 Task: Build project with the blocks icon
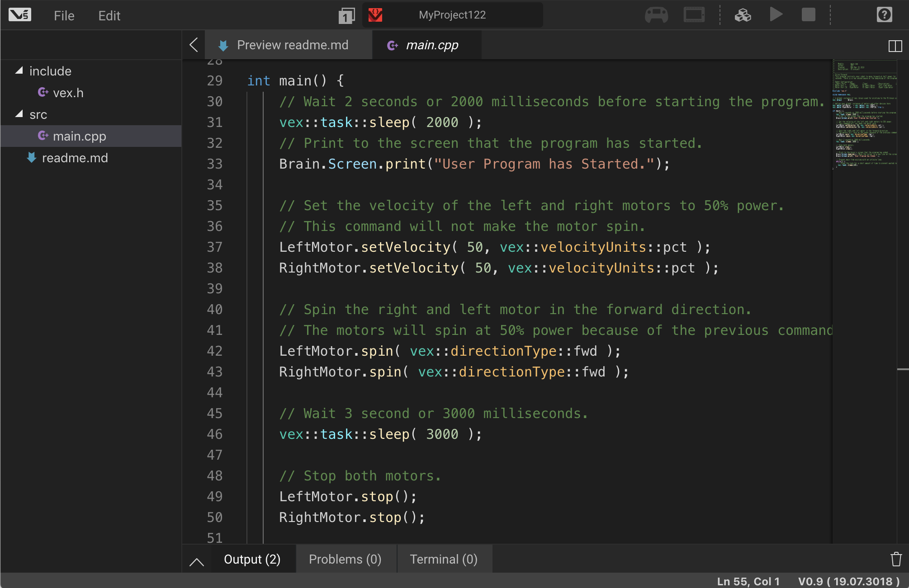tap(743, 15)
